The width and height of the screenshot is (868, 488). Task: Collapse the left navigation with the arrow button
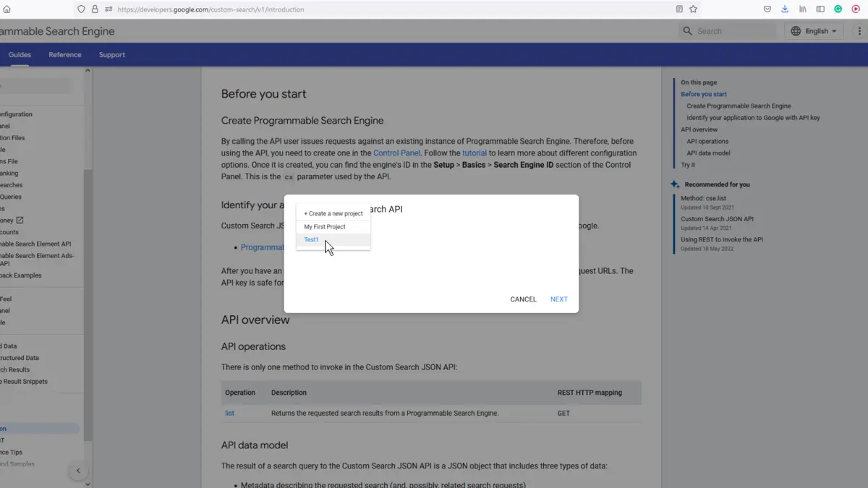pos(78,471)
